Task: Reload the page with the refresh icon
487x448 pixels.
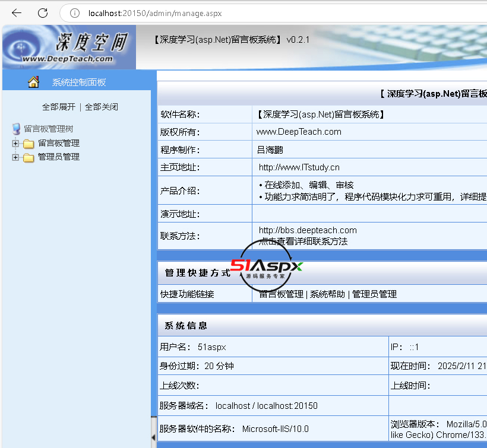Action: point(43,13)
